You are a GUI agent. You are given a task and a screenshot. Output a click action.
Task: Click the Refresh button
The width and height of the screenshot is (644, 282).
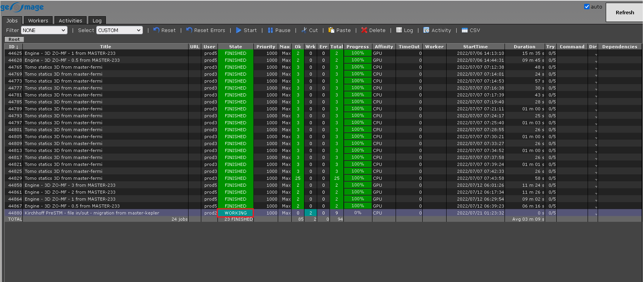coord(625,12)
